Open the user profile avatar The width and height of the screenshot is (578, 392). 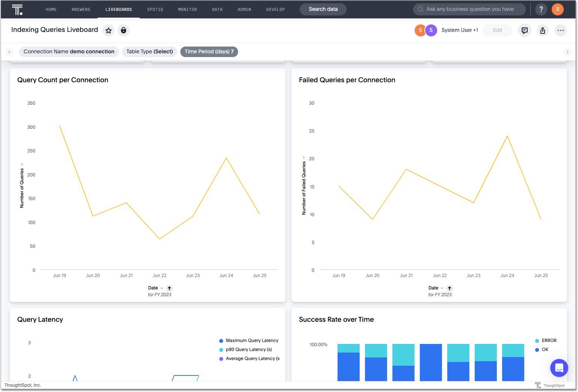557,9
